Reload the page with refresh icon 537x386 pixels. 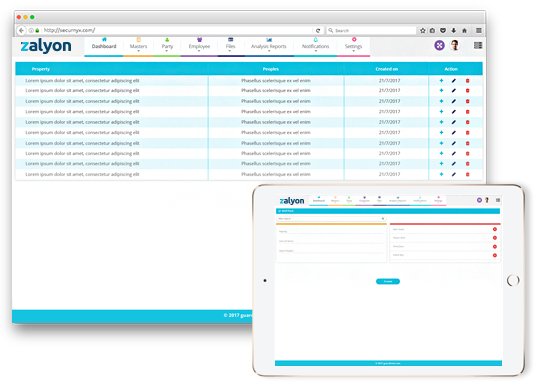tap(317, 30)
